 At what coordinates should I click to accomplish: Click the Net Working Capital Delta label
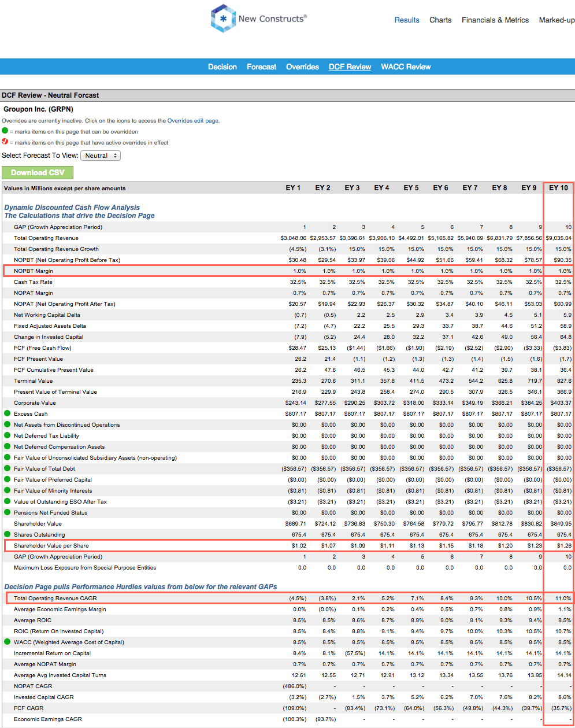[x=47, y=315]
